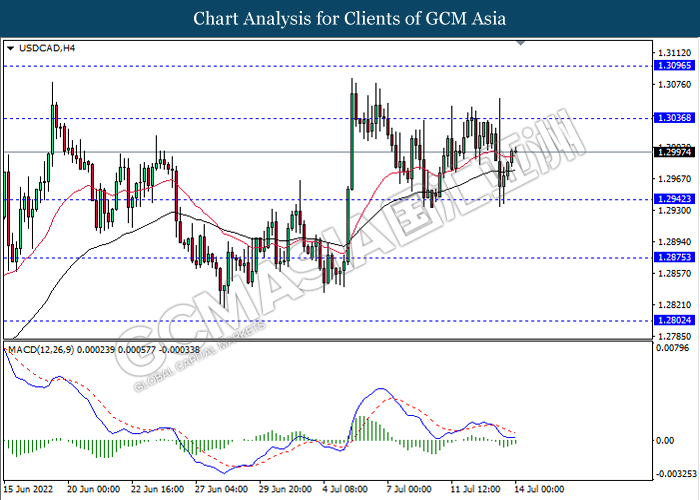700x500 pixels.
Task: Click the 27 Jun 04:00 time label
Action: tap(221, 489)
